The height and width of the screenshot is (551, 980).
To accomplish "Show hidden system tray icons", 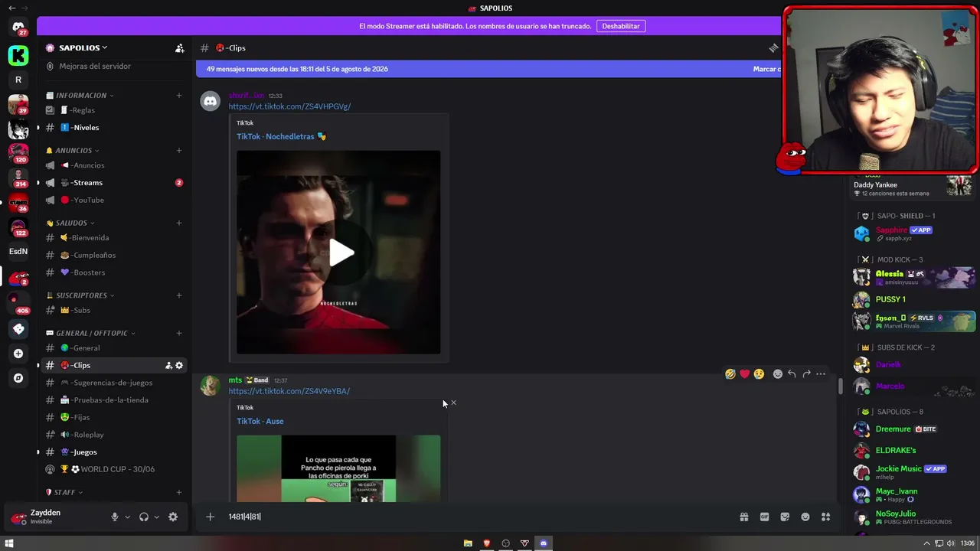I will point(926,543).
